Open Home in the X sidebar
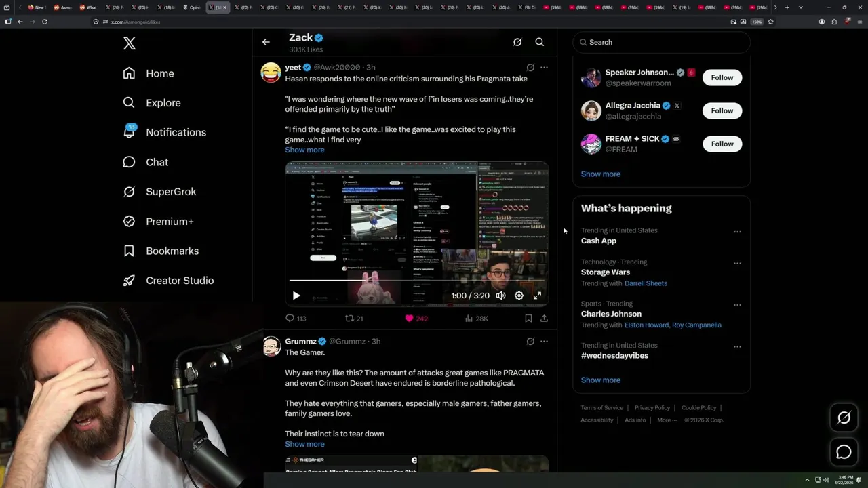 (149, 73)
